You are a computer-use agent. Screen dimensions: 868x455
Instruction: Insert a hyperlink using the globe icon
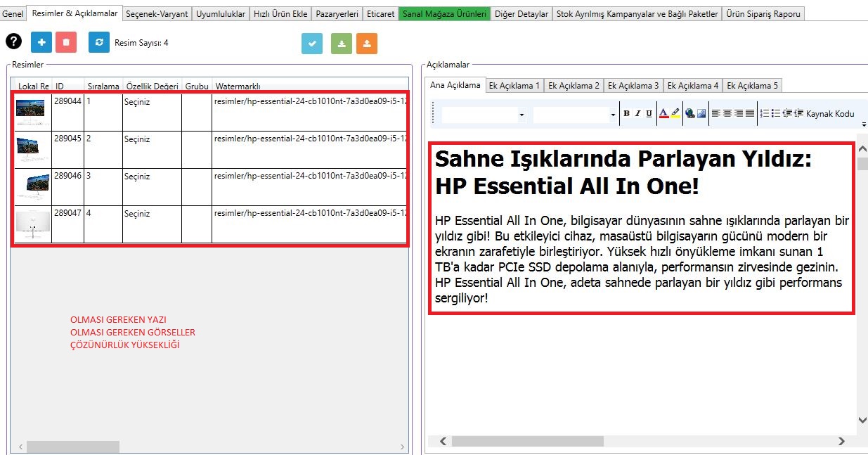point(690,113)
